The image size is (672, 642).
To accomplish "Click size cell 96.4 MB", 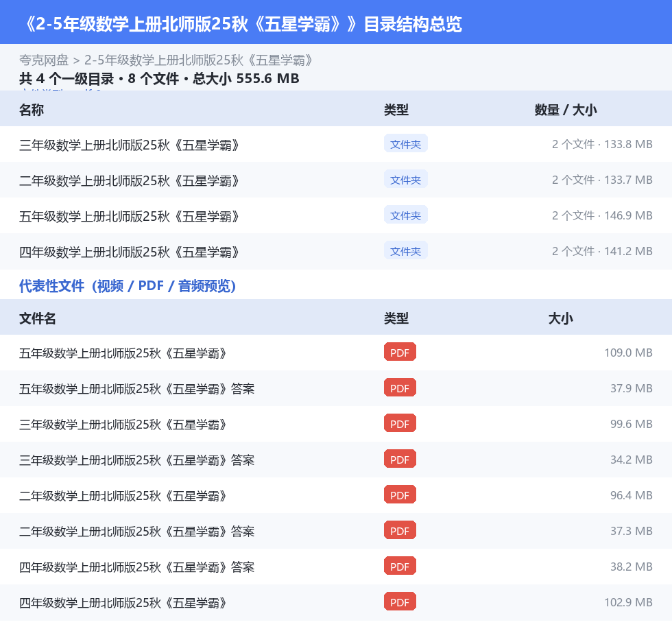I will 632,495.
